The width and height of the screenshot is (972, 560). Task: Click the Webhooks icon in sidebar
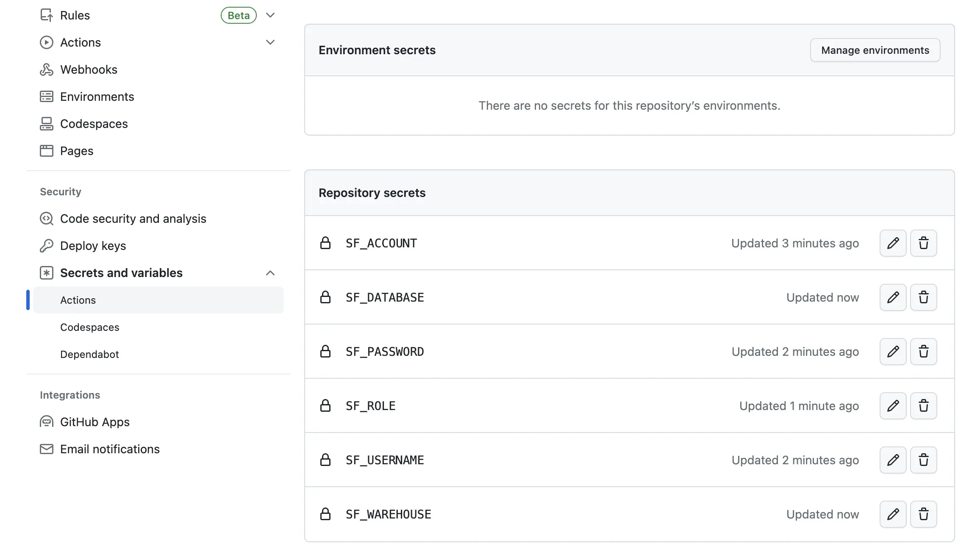click(47, 69)
